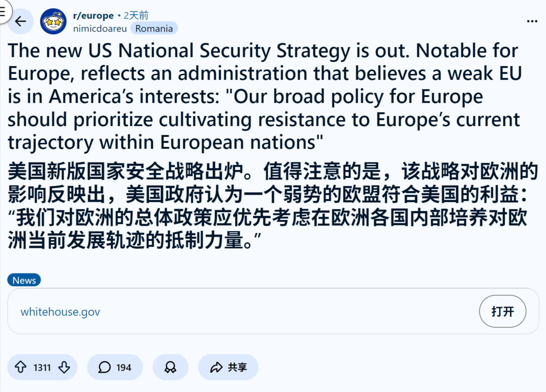546x392 pixels.
Task: Click the translated Chinese title text
Action: point(261,206)
